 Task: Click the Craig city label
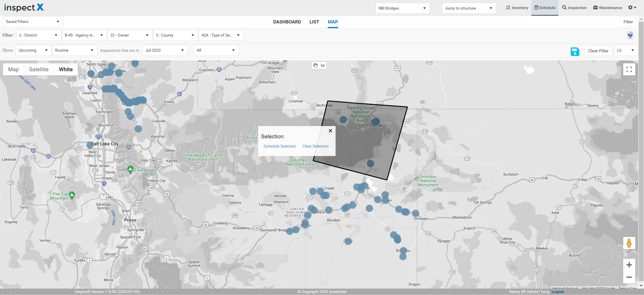[582, 179]
